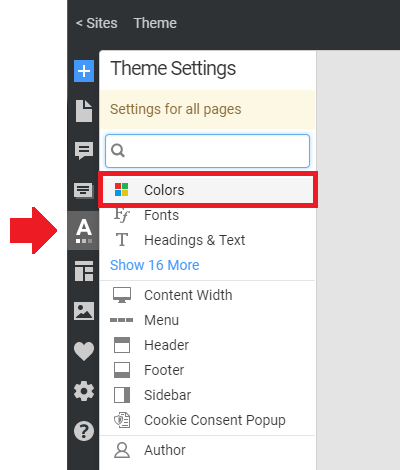Select the Colors setting
400x470 pixels.
208,190
